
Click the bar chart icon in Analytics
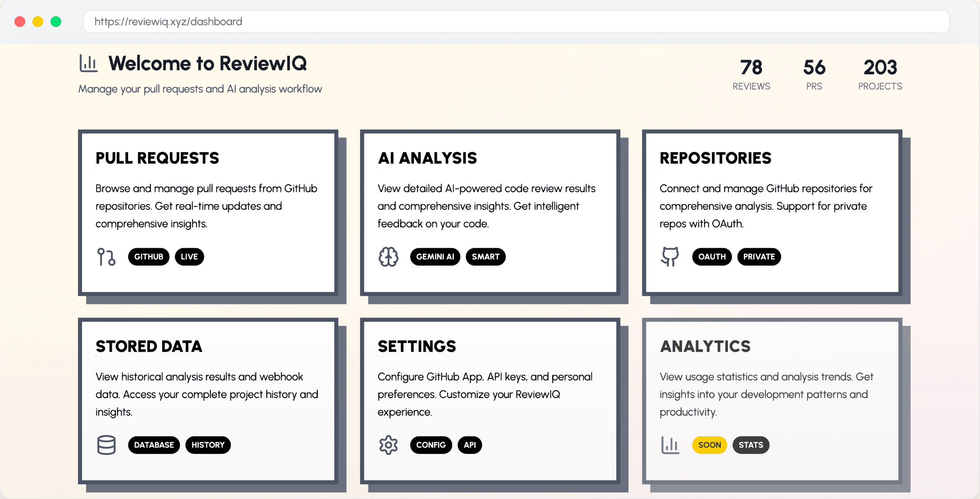click(x=670, y=445)
